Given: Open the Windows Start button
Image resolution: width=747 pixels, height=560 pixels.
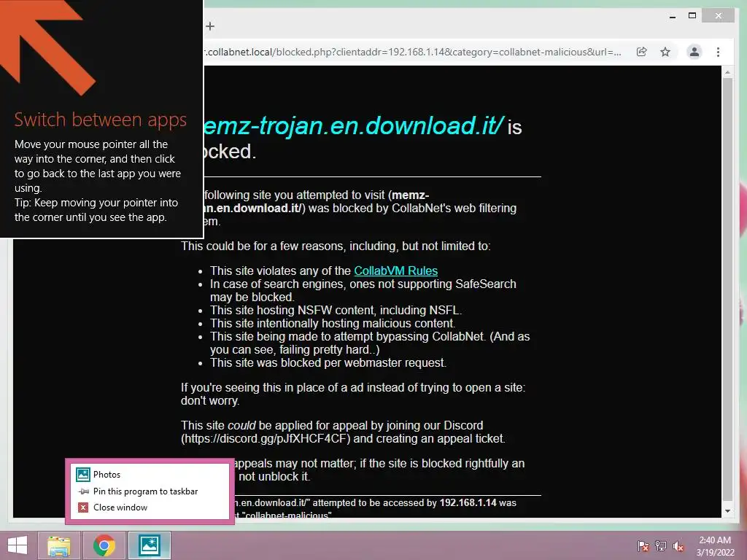Looking at the screenshot, I should tap(18, 545).
